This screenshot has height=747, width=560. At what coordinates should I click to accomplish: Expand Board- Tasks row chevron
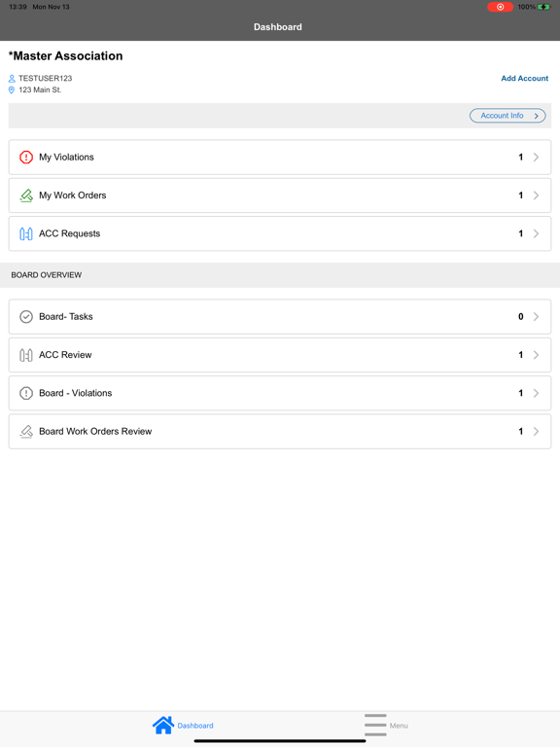pyautogui.click(x=537, y=316)
